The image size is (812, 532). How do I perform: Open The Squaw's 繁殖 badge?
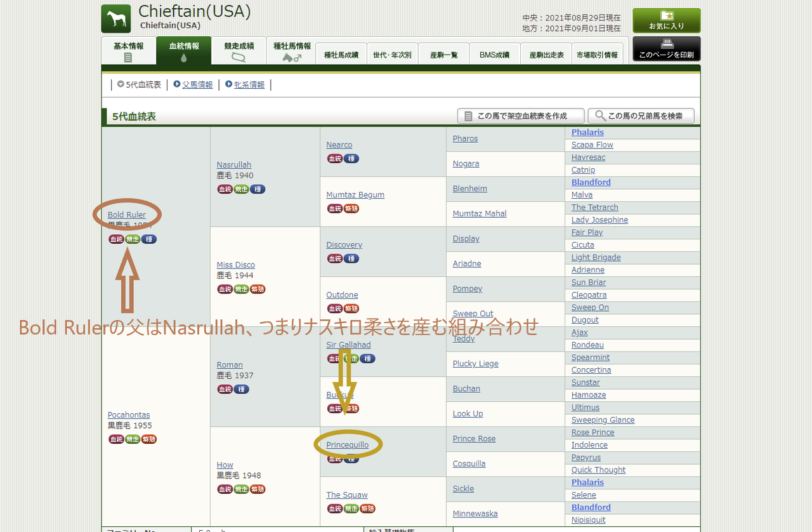(x=367, y=509)
